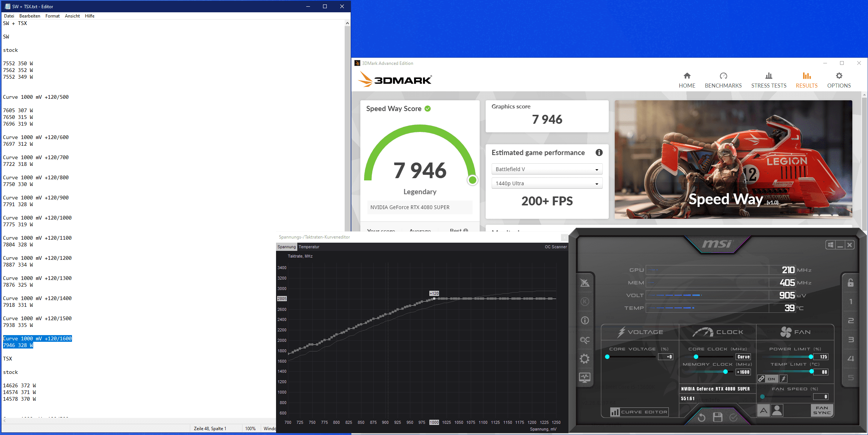The width and height of the screenshot is (868, 435).
Task: Select Afterburner profile slot 3
Action: [851, 340]
